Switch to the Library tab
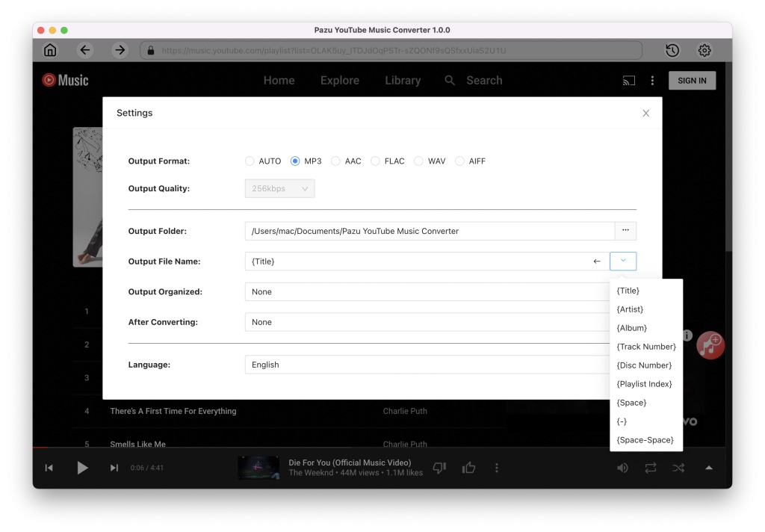This screenshot has height=532, width=765. (402, 80)
